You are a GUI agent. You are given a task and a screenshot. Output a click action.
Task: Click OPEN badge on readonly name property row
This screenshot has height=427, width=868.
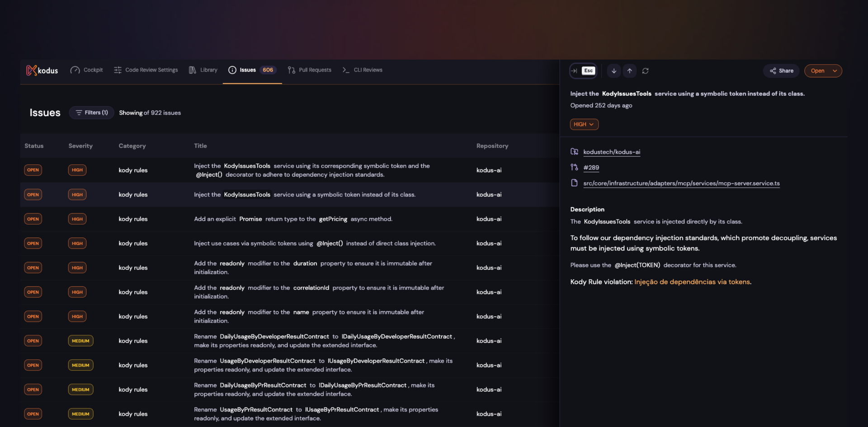tap(33, 317)
